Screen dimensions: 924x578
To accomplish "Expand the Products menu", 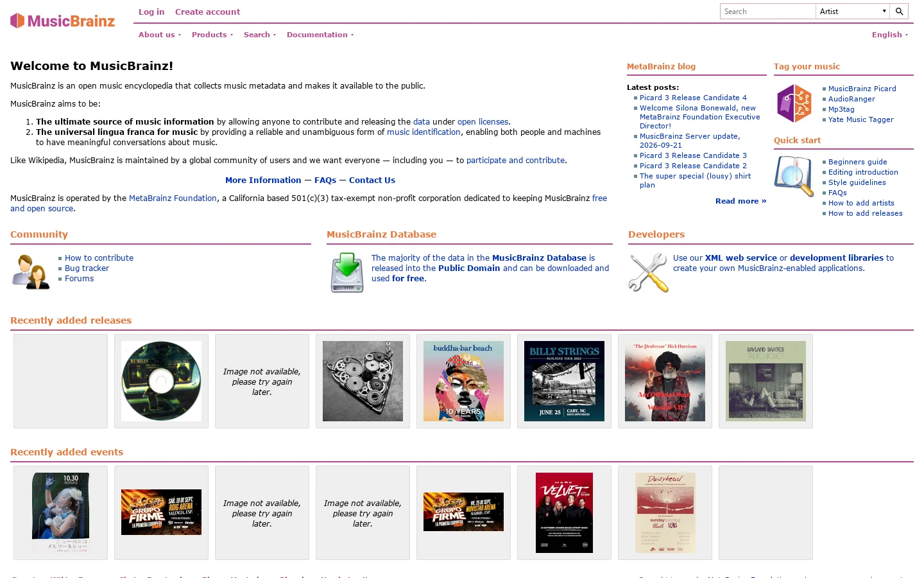I will click(212, 35).
